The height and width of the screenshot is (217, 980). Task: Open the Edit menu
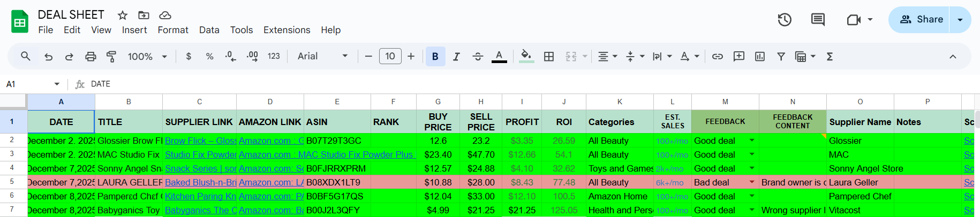tap(72, 30)
